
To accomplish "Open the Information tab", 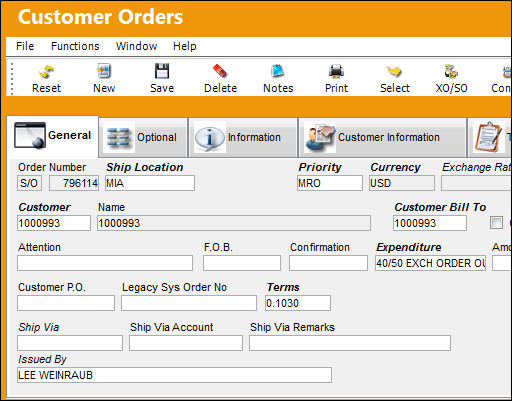I will pos(243,137).
